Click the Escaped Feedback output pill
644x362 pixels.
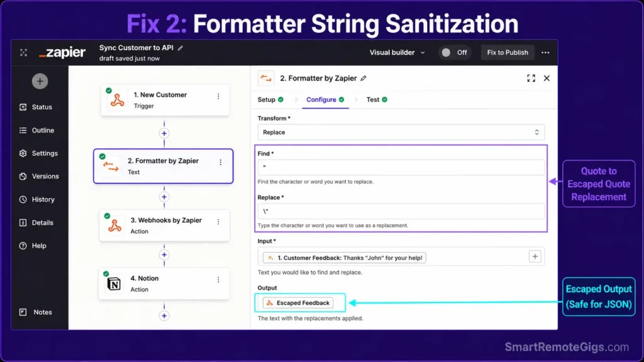tap(298, 303)
